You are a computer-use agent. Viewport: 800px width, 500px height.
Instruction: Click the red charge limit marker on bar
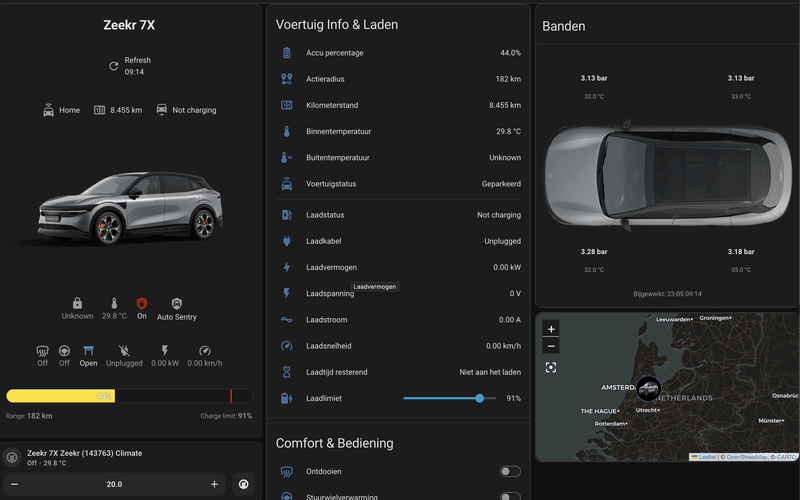coord(231,396)
